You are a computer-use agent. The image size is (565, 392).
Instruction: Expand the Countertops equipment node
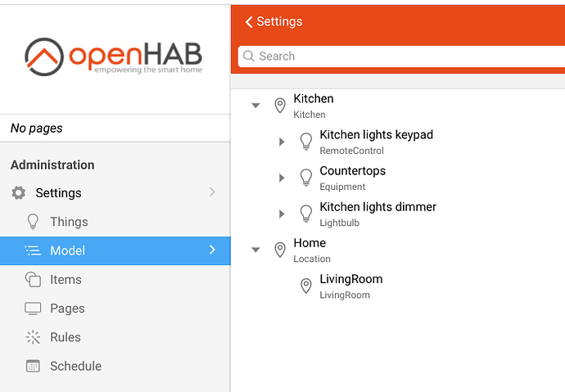coord(282,178)
